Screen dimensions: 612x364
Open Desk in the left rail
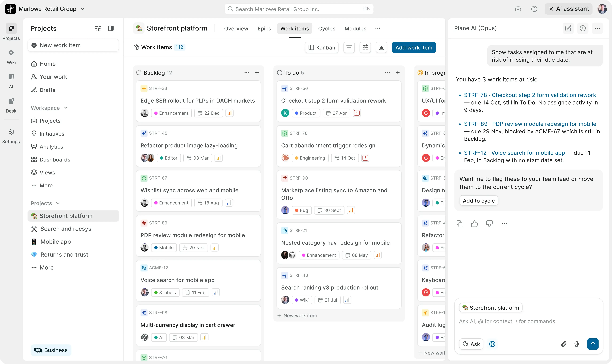click(11, 105)
